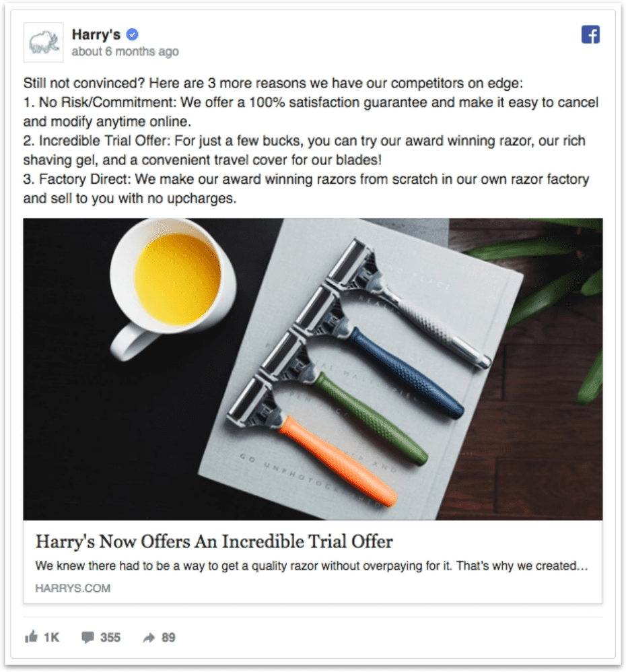Click the 'about 6 months ago' timestamp
626x672 pixels.
coord(125,51)
